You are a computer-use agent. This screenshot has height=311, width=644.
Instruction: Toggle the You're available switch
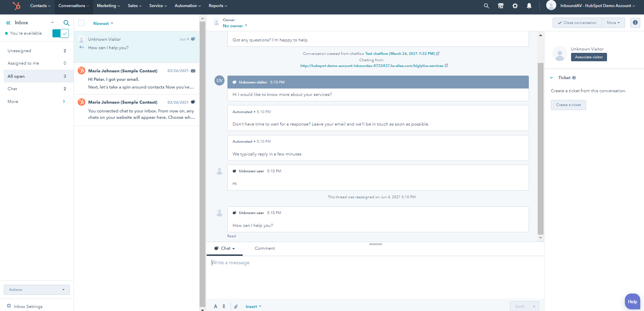point(61,33)
